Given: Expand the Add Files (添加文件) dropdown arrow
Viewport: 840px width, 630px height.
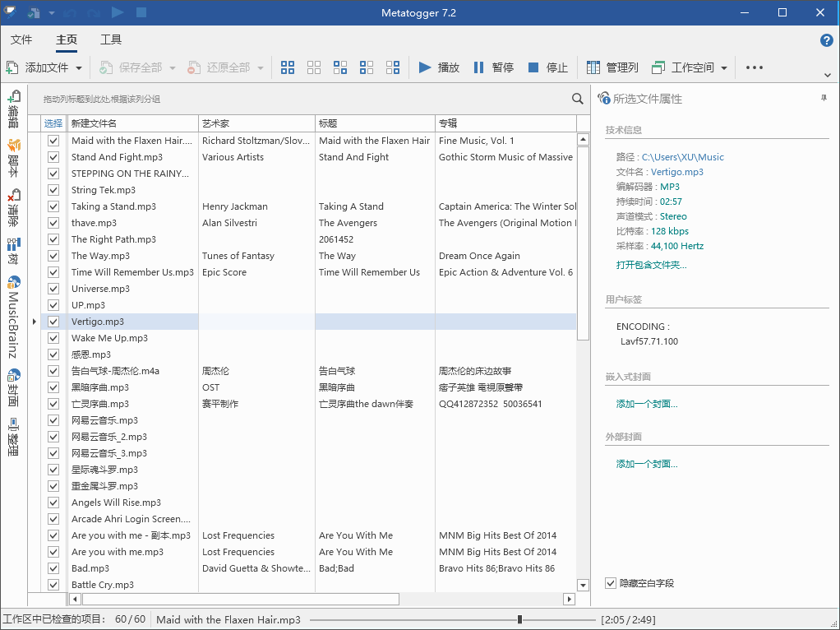Looking at the screenshot, I should pos(79,67).
